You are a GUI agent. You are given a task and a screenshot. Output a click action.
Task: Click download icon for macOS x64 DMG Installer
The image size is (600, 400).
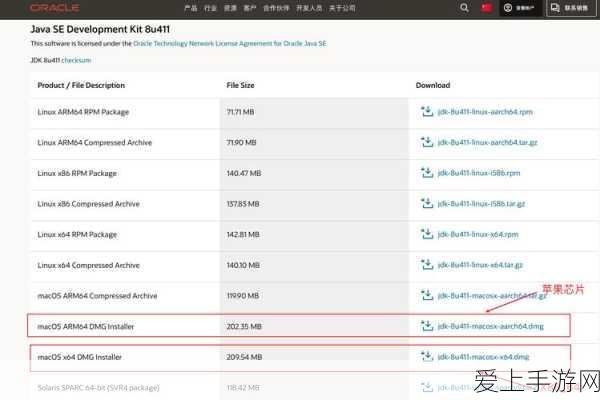tap(427, 357)
